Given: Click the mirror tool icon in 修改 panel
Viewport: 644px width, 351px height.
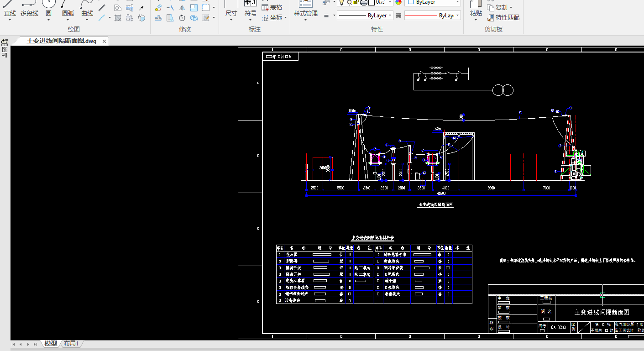Looking at the screenshot, I should [182, 8].
